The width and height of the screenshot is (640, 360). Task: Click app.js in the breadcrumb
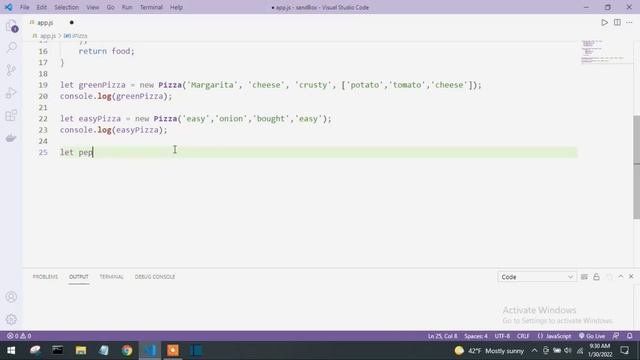(x=48, y=36)
